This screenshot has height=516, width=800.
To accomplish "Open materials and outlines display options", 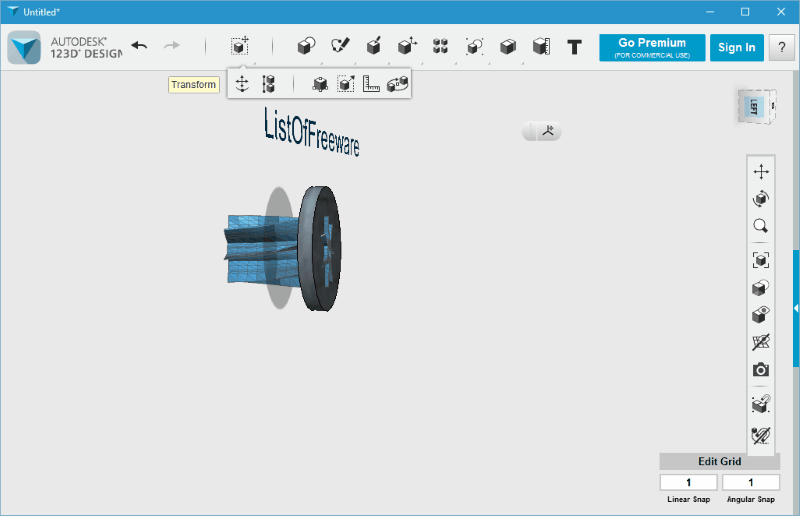I will tap(761, 287).
